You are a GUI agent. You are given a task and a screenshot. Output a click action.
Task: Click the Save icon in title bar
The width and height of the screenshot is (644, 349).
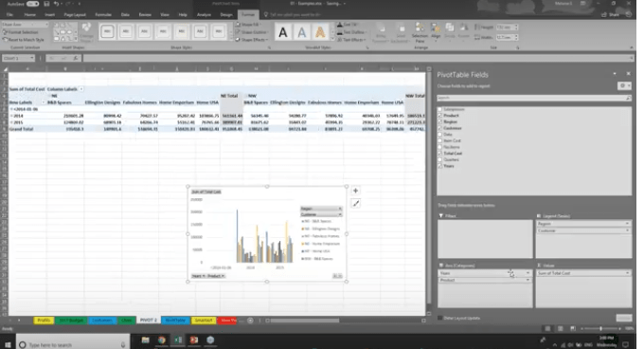point(46,4)
